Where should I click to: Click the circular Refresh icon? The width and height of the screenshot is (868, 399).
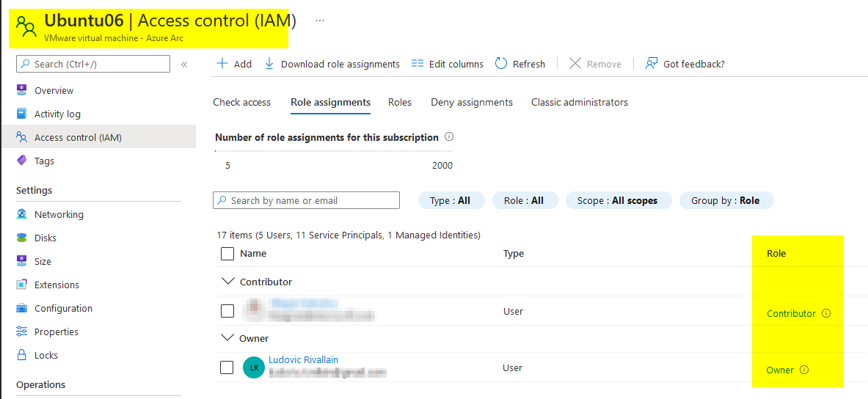pos(501,64)
